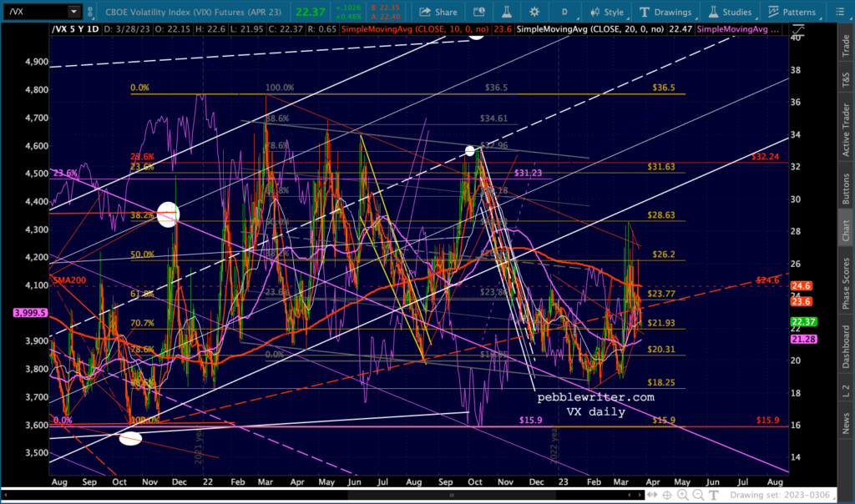Open the Phase Scores side tab
The width and height of the screenshot is (855, 504).
pos(845,284)
